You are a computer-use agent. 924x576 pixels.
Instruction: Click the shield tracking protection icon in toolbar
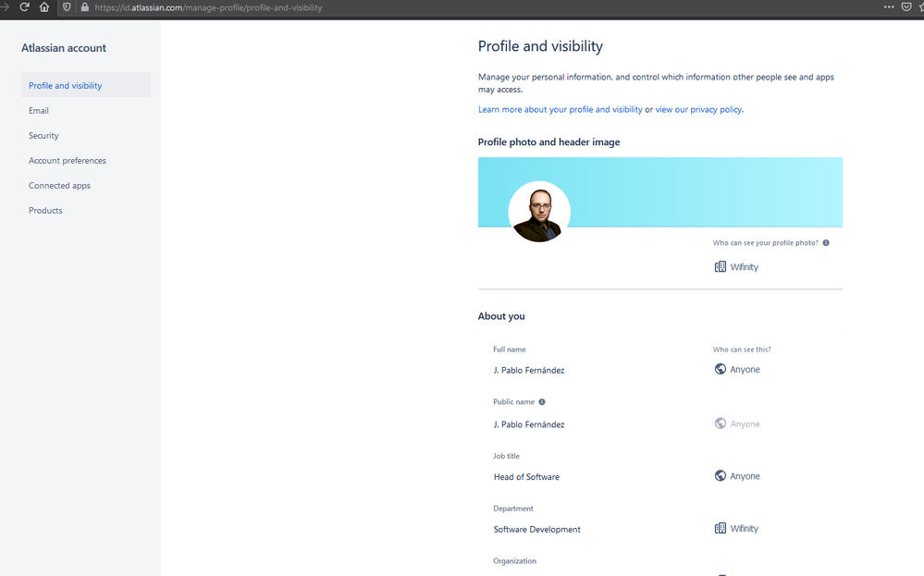66,7
